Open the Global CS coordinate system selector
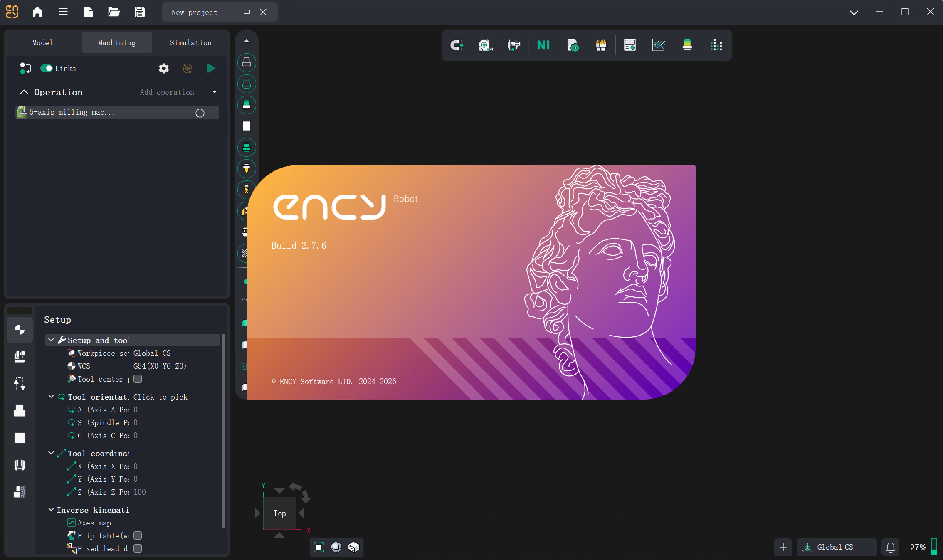Screen dimensions: 943x560 pyautogui.click(x=837, y=547)
